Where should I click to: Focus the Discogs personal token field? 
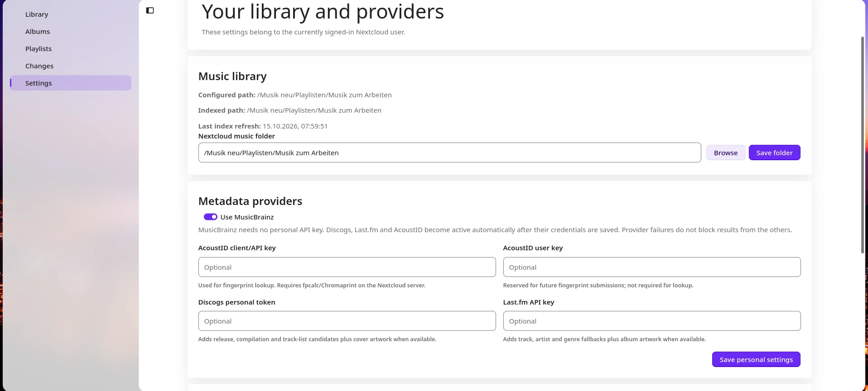click(347, 321)
